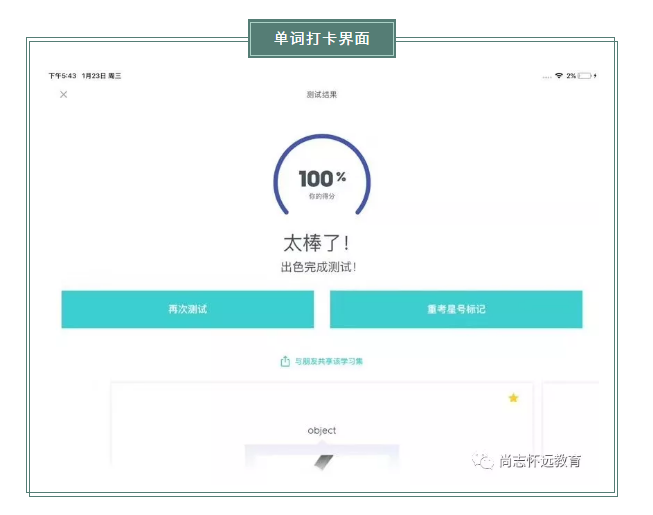Click the 单词打卡界面 header banner
This screenshot has height=515, width=653.
tap(322, 39)
